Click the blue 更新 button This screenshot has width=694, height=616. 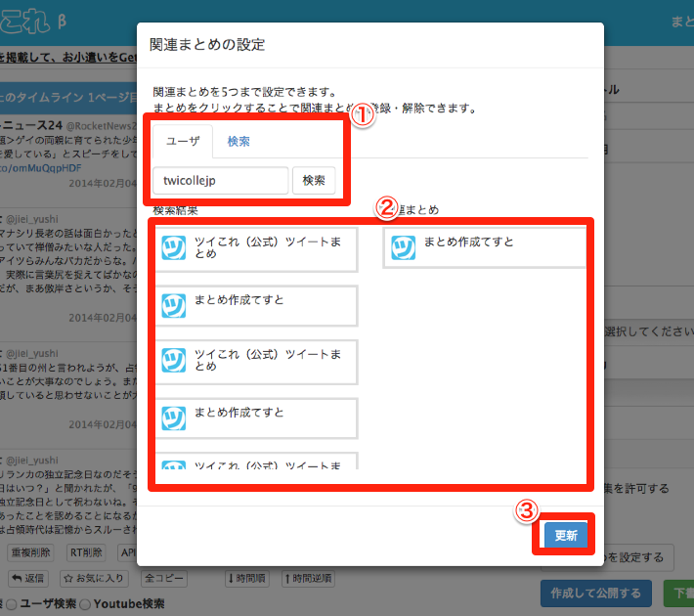tap(566, 535)
